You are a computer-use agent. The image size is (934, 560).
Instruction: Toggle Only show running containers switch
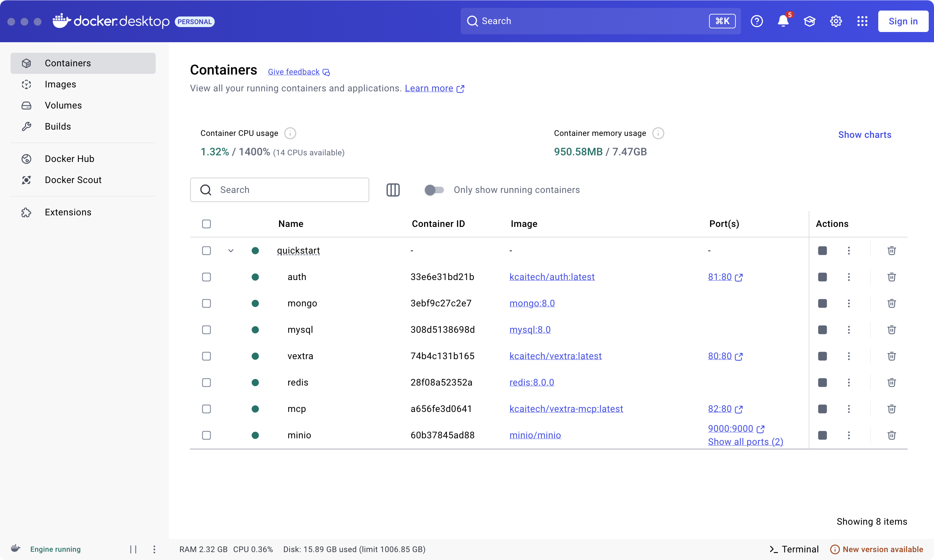pyautogui.click(x=434, y=190)
